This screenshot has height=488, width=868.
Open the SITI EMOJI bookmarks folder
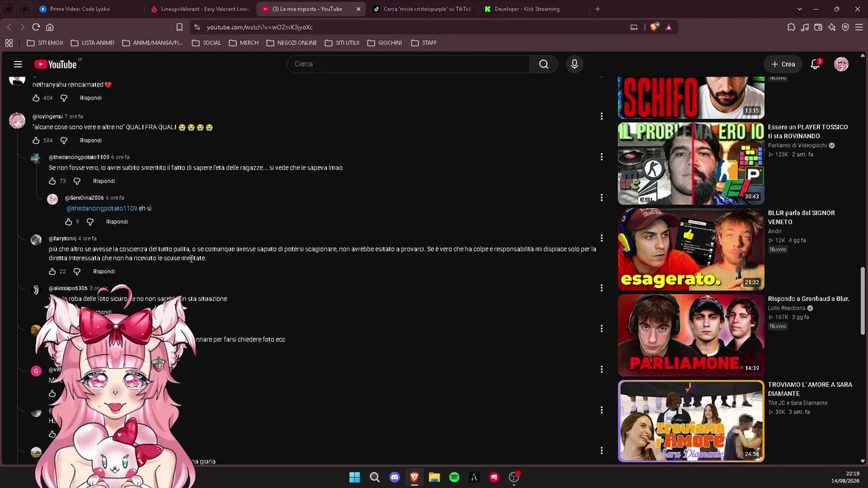(45, 43)
